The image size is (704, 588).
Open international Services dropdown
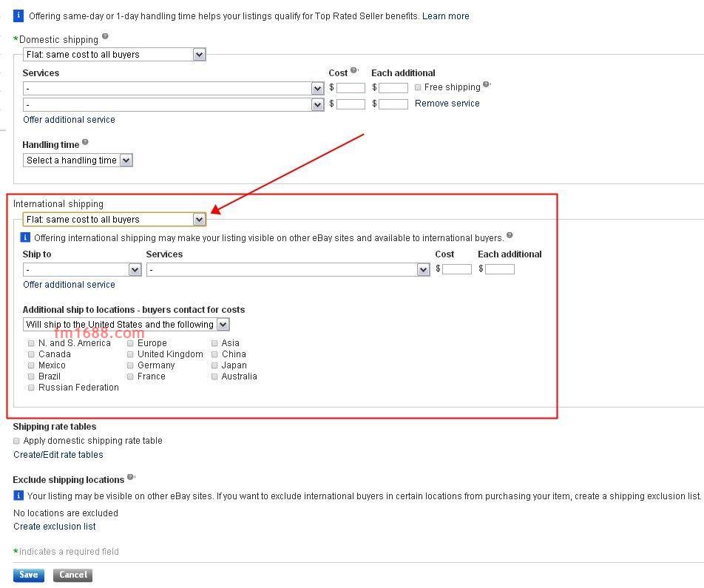click(x=288, y=269)
